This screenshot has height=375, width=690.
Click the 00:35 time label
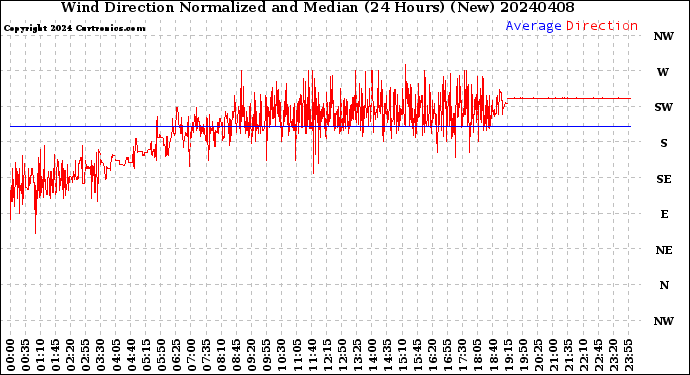[x=26, y=355]
